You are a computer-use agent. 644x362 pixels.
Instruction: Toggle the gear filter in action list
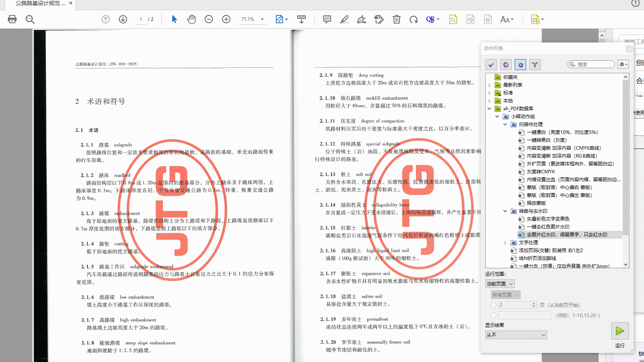pyautogui.click(x=520, y=65)
